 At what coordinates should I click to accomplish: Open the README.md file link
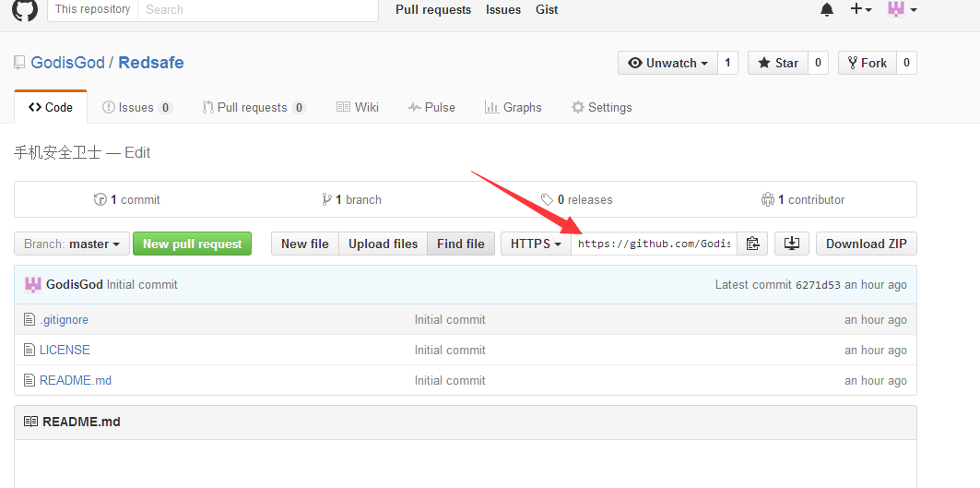click(x=76, y=380)
